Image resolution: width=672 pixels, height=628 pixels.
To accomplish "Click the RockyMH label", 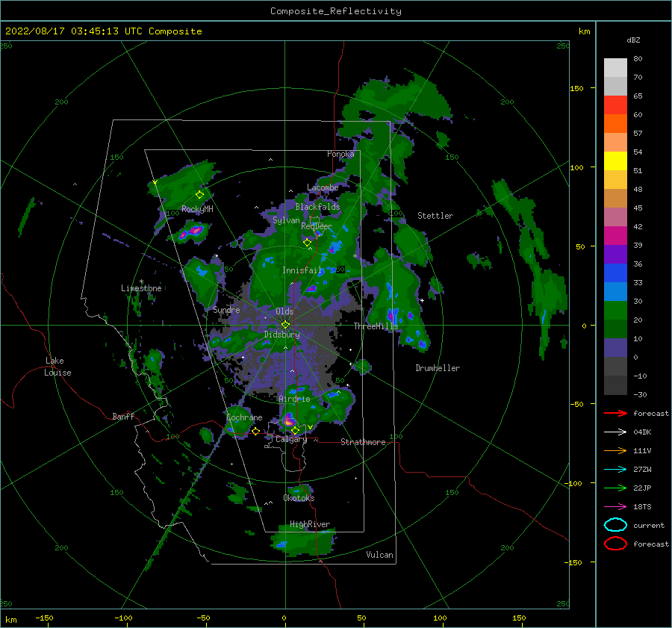I will point(197,209).
